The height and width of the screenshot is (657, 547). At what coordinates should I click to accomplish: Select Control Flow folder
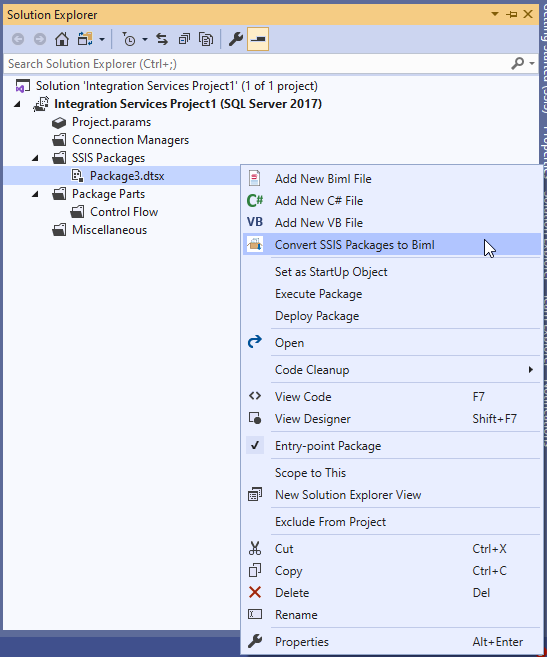click(124, 212)
